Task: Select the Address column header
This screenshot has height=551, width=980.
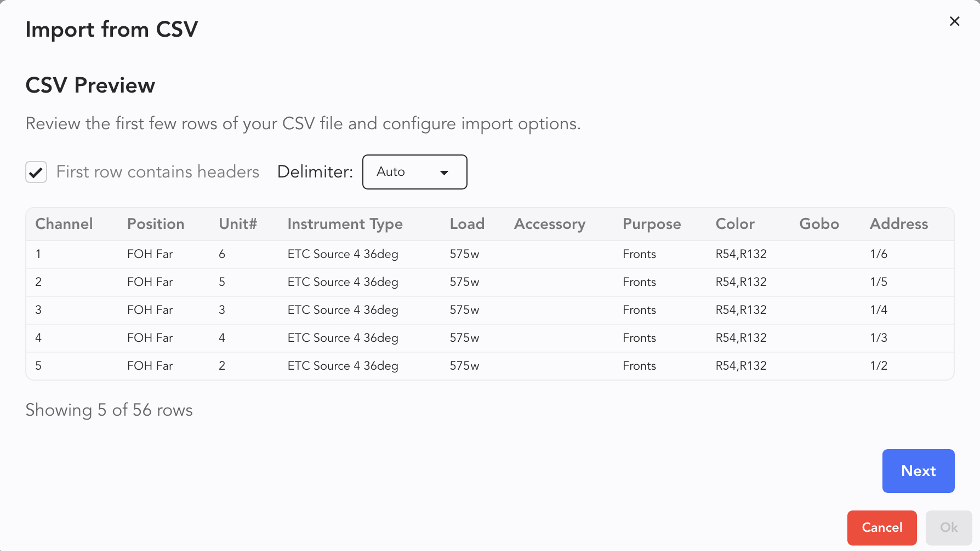Action: [x=899, y=224]
